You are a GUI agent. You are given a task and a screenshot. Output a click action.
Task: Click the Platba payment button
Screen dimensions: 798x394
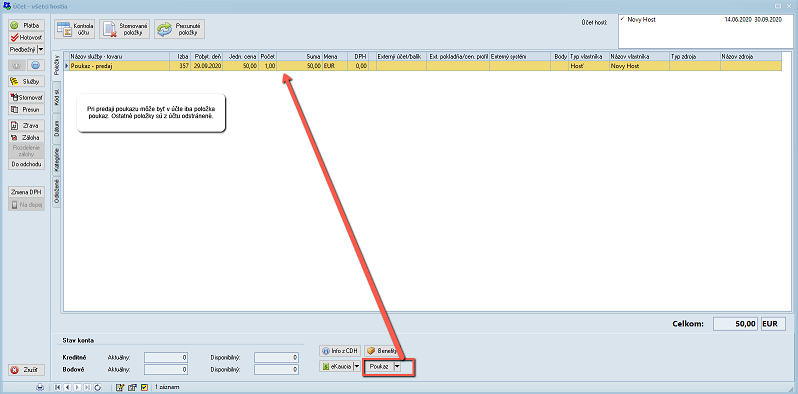point(26,25)
